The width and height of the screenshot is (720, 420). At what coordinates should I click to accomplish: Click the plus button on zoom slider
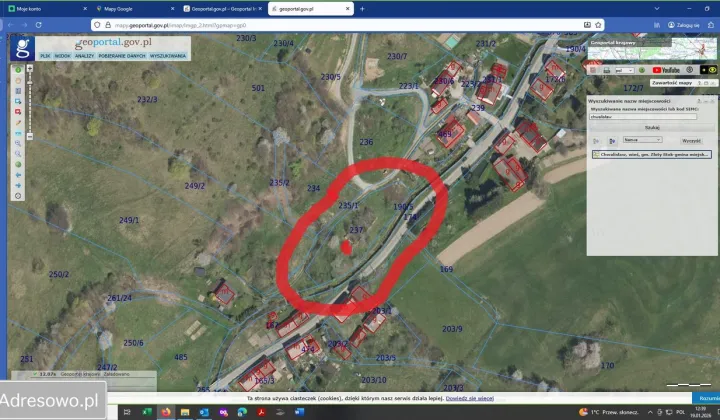[30, 68]
